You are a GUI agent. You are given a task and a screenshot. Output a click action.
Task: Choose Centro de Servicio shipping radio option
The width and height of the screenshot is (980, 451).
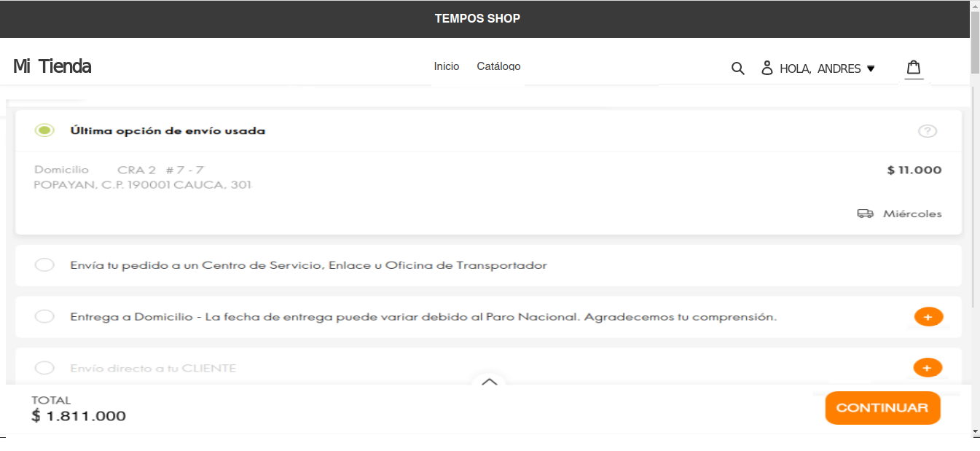pos(44,264)
